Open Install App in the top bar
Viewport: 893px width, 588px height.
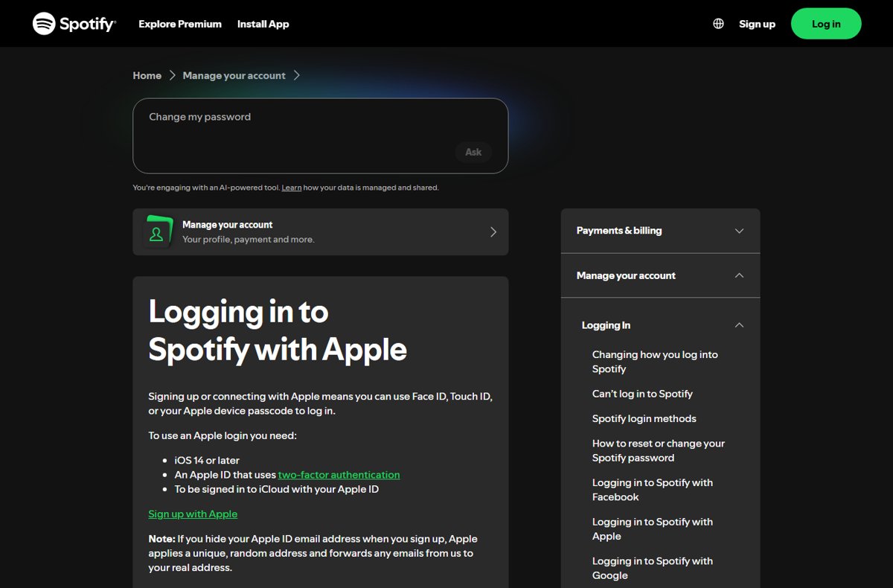click(x=263, y=24)
